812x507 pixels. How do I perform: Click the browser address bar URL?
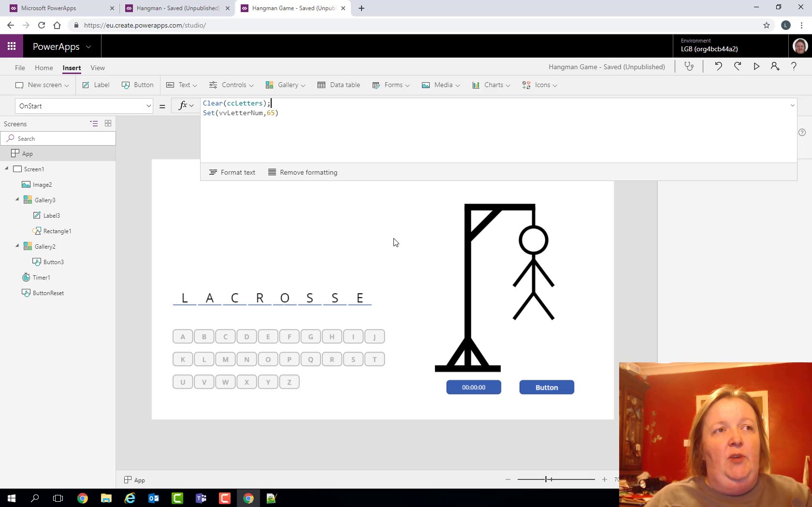point(145,25)
